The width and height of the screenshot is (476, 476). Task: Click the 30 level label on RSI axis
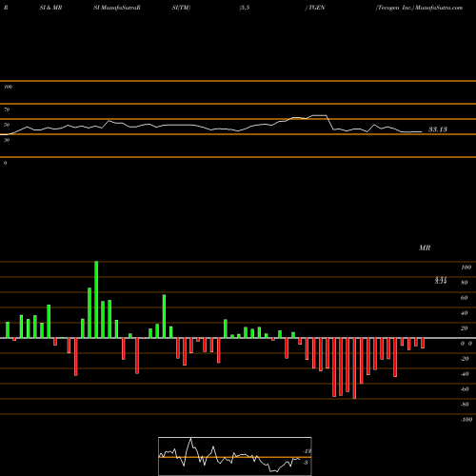[x=7, y=140]
